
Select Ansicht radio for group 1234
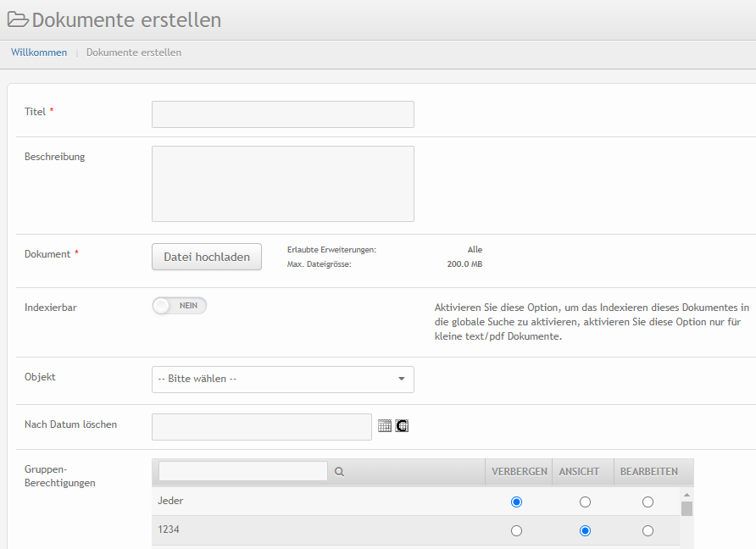pyautogui.click(x=585, y=530)
